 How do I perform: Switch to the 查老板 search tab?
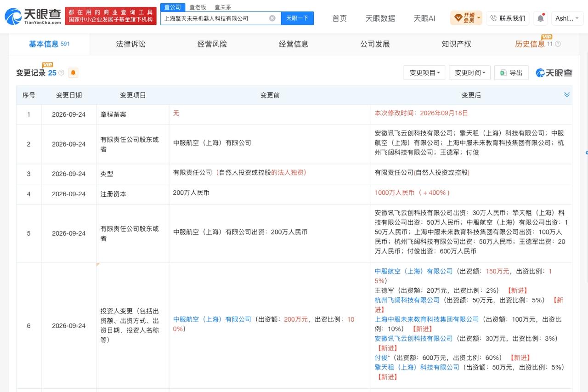pos(198,7)
